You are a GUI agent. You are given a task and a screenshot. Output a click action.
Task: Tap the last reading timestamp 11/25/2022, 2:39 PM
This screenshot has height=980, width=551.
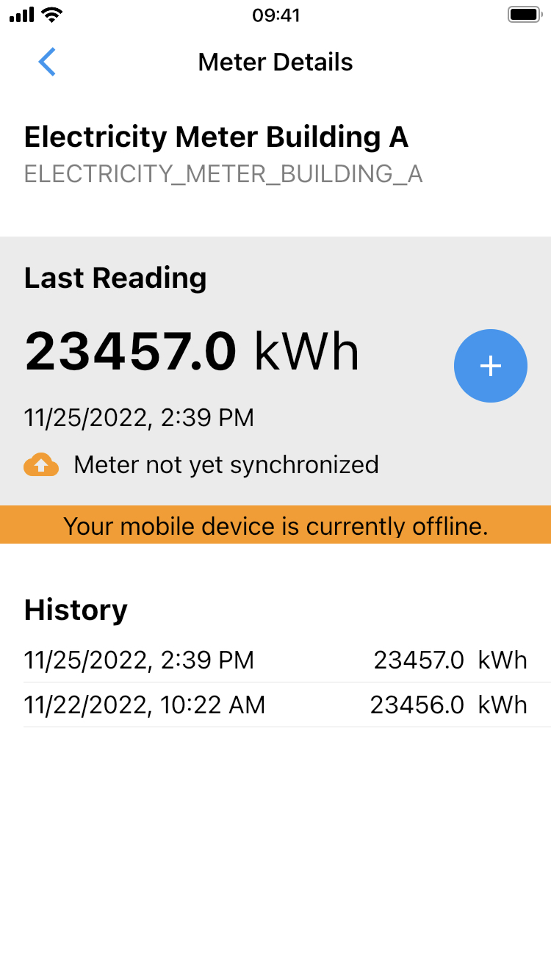(x=139, y=418)
